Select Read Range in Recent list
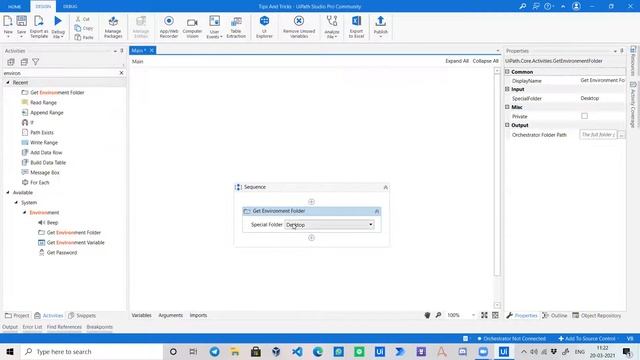The image size is (640, 360). point(43,102)
